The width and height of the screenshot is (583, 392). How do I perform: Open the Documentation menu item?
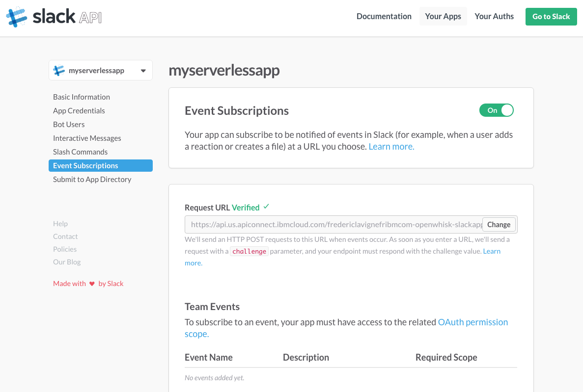[384, 16]
